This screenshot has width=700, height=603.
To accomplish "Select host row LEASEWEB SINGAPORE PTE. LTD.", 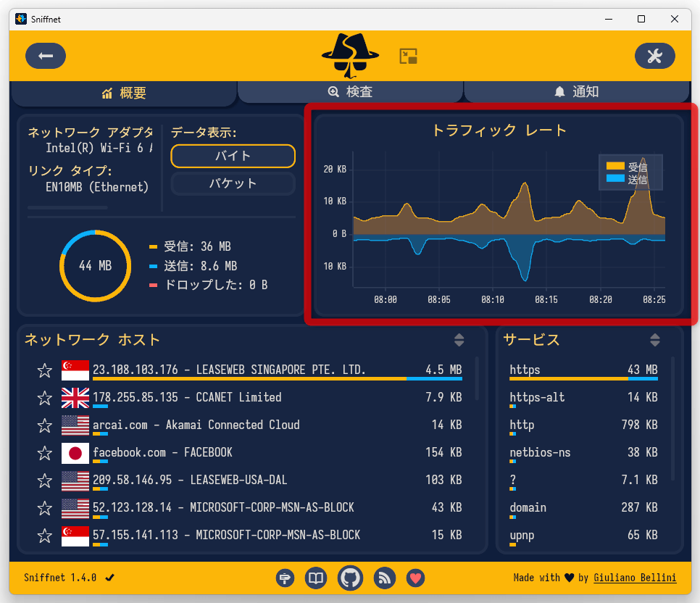I will pos(278,370).
